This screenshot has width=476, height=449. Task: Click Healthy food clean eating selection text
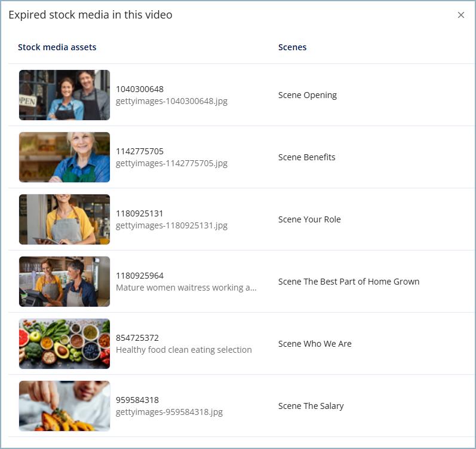click(x=183, y=350)
